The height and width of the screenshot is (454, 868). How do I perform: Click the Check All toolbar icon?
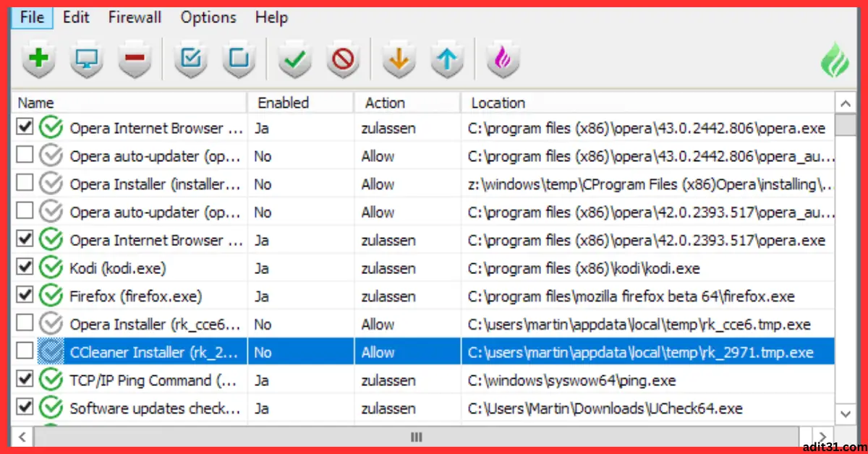[x=190, y=60]
